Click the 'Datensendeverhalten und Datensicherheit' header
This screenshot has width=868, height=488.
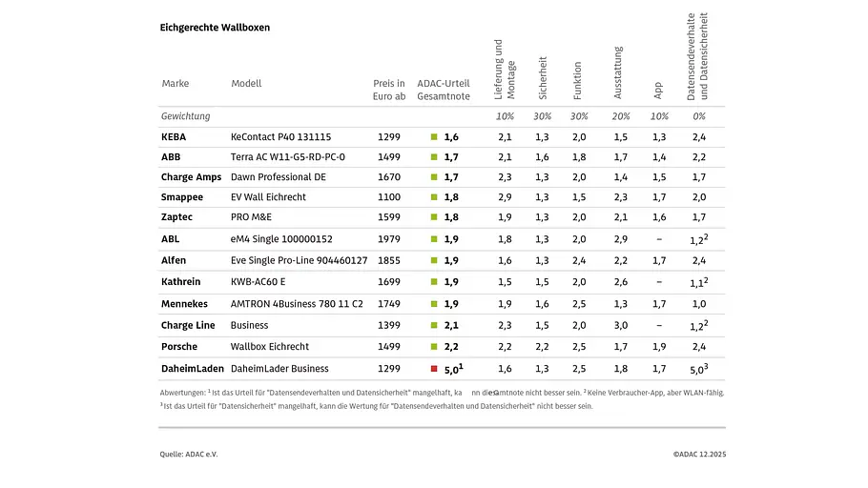tap(697, 56)
